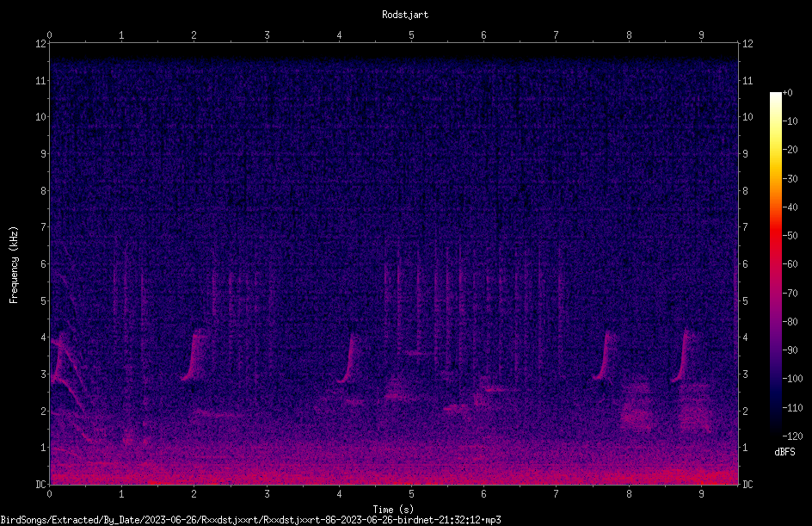Click the DC tick on the right frequency axis

click(x=747, y=485)
